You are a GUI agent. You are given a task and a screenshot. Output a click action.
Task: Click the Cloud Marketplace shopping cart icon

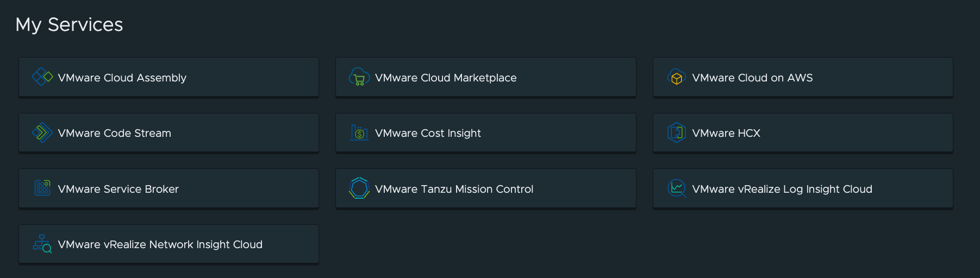point(359,77)
